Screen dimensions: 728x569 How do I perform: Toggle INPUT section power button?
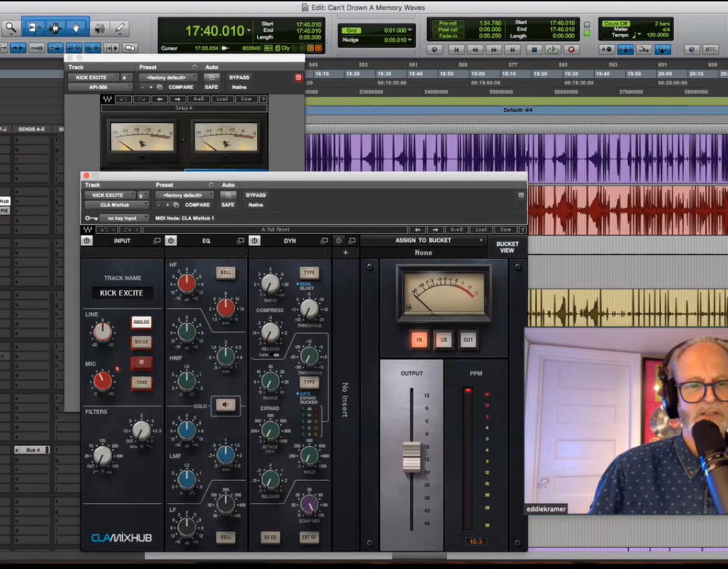[x=86, y=240]
